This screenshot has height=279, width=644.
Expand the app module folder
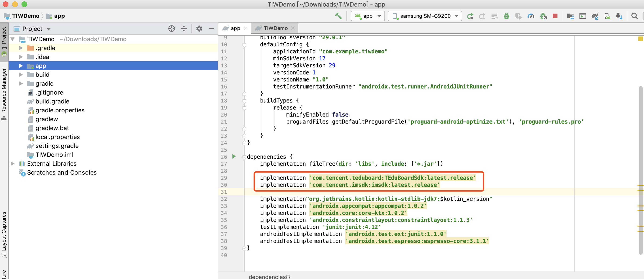tap(21, 66)
